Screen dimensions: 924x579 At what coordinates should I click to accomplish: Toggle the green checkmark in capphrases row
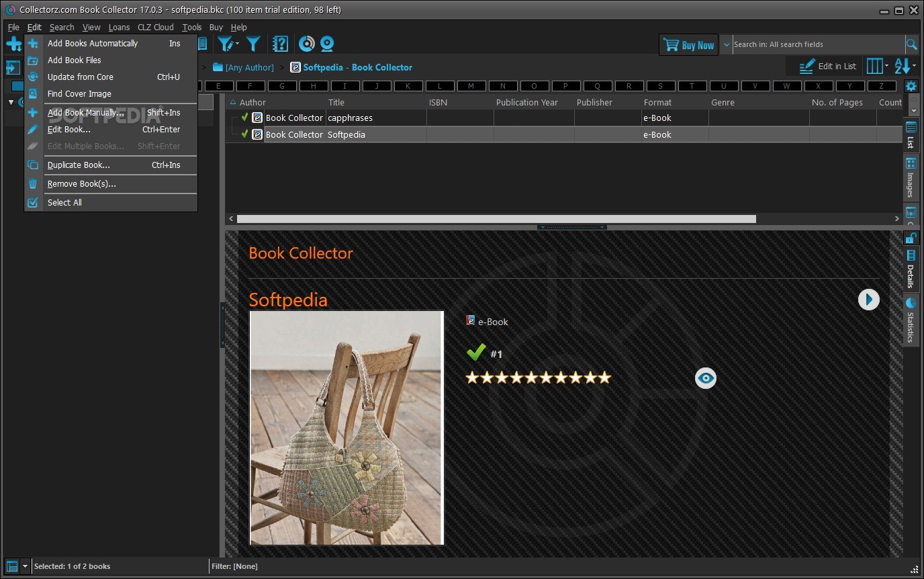pyautogui.click(x=245, y=117)
